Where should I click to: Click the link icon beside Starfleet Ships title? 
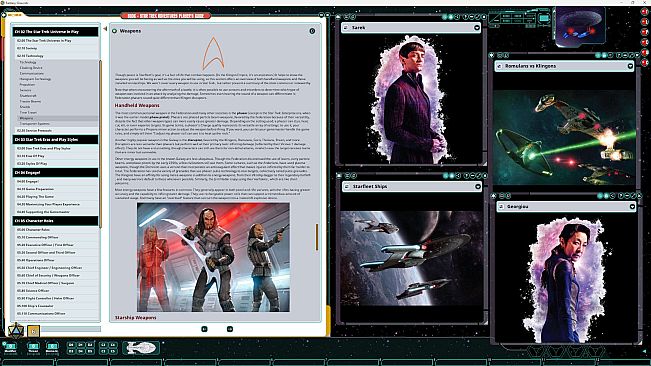(347, 187)
